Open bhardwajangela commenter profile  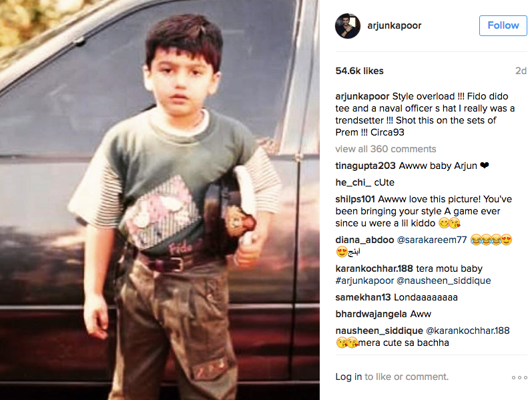click(x=371, y=314)
